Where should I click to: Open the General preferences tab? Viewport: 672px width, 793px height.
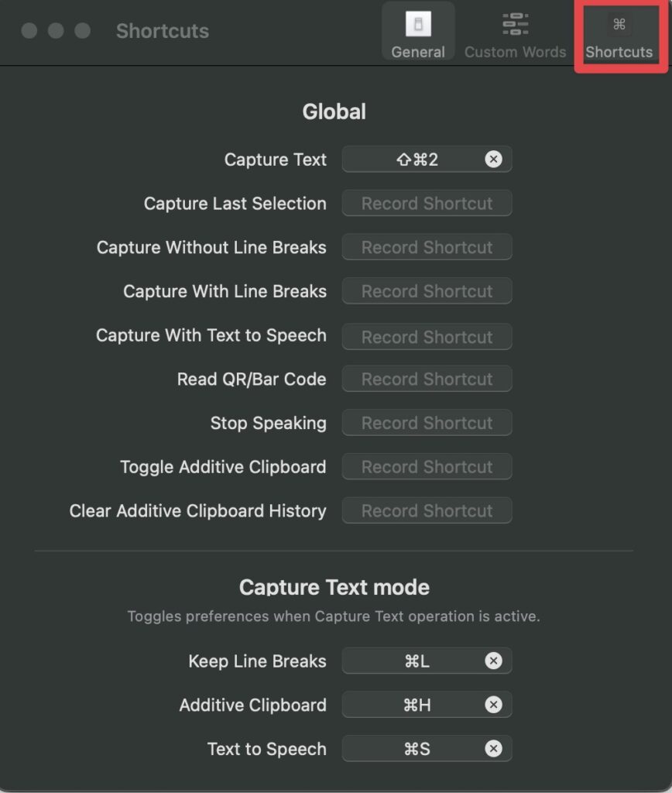coord(417,32)
